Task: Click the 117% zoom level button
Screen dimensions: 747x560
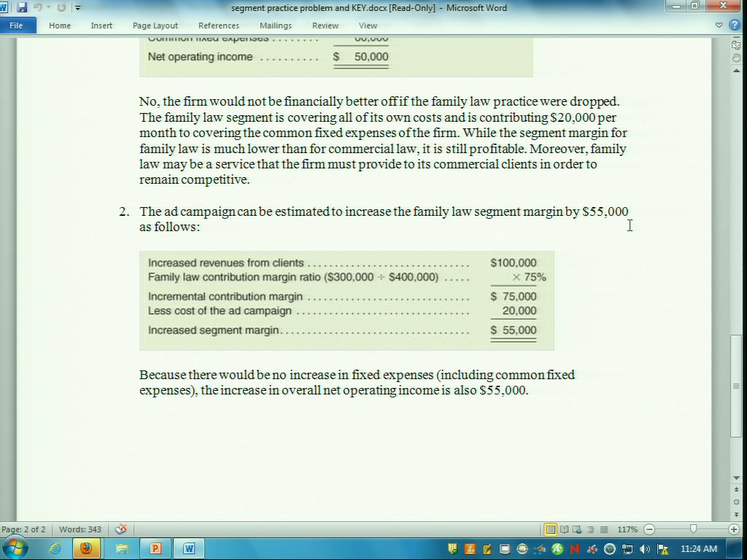Action: tap(627, 529)
